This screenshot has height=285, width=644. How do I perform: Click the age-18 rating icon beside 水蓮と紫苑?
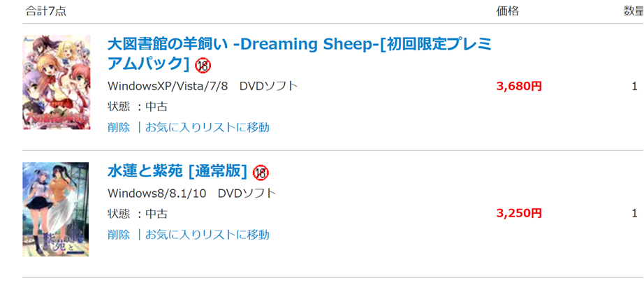261,172
